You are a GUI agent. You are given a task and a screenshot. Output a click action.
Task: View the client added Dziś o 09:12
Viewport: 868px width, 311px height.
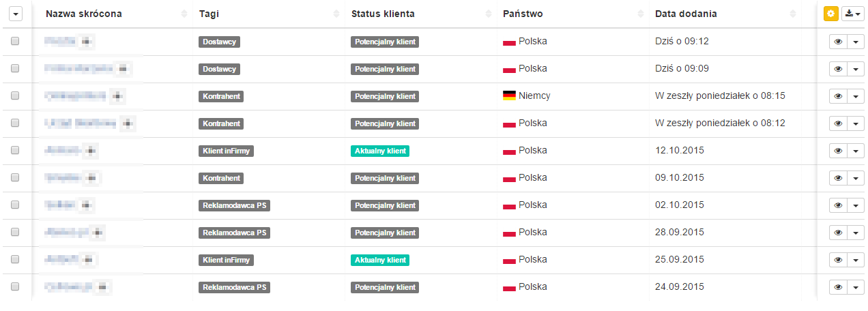(x=838, y=42)
